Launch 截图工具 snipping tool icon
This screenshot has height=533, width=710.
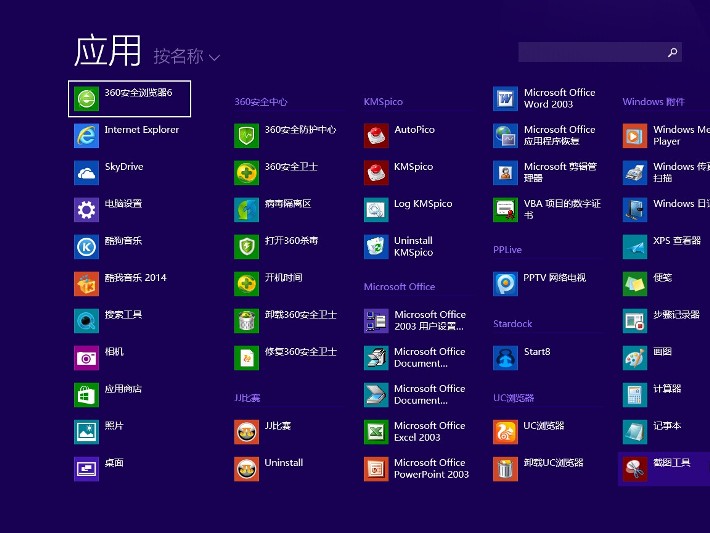point(635,469)
